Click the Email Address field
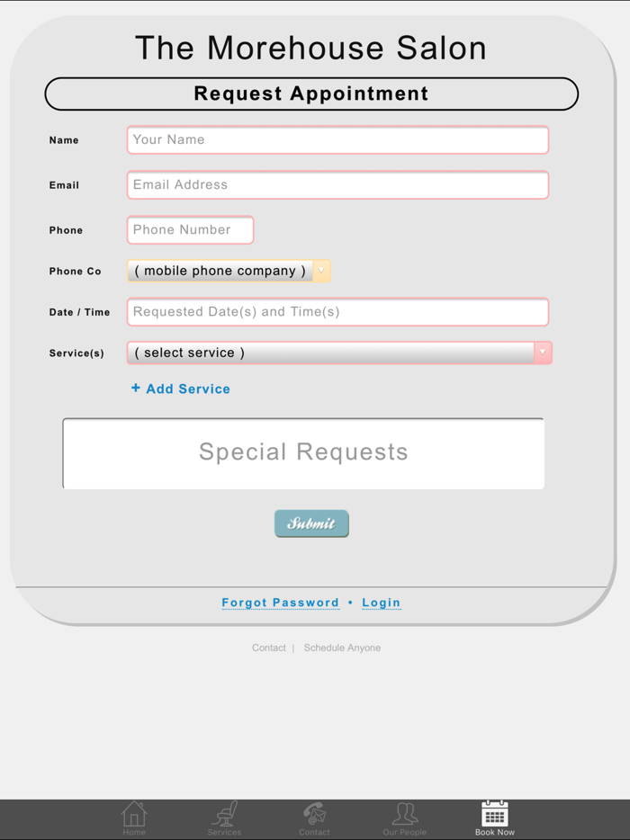 click(337, 185)
